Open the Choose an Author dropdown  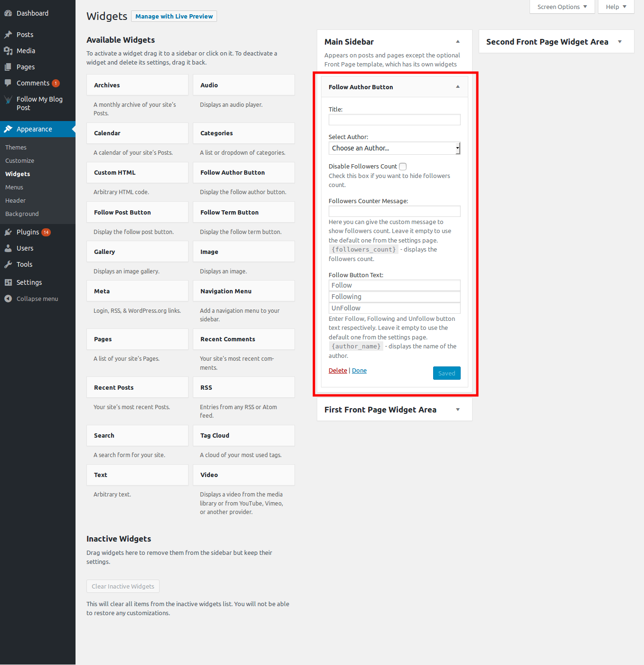click(x=394, y=148)
